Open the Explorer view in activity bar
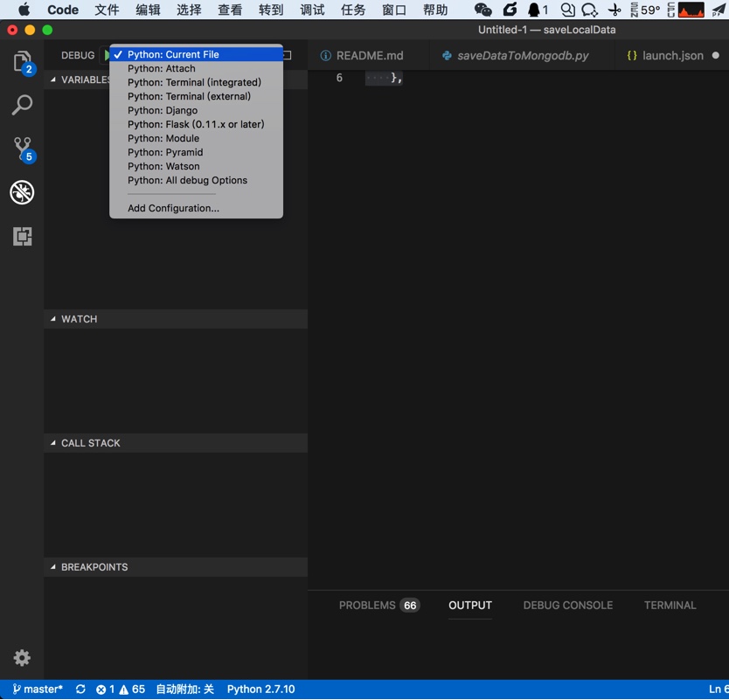729x700 pixels. tap(22, 63)
